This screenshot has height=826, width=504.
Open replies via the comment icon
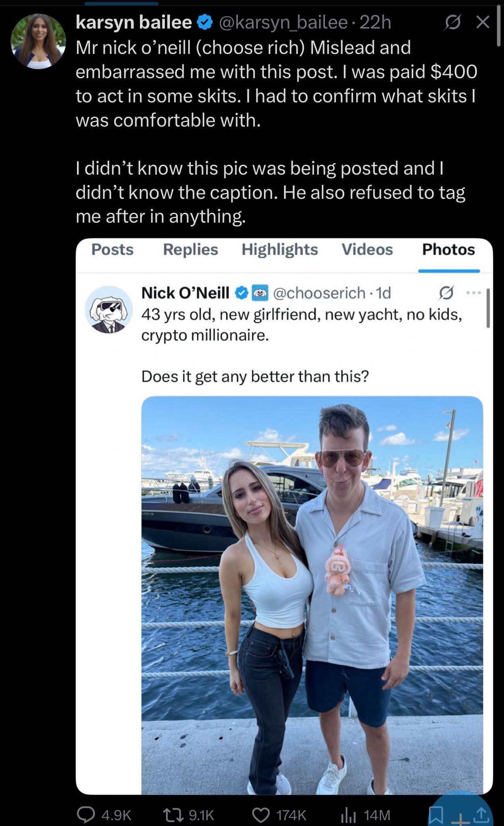coord(84,815)
